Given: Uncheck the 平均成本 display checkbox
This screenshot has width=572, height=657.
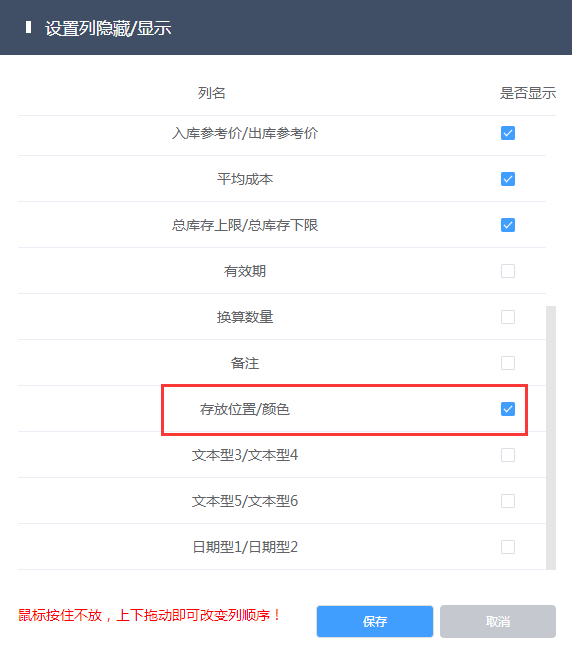Looking at the screenshot, I should pos(507,179).
